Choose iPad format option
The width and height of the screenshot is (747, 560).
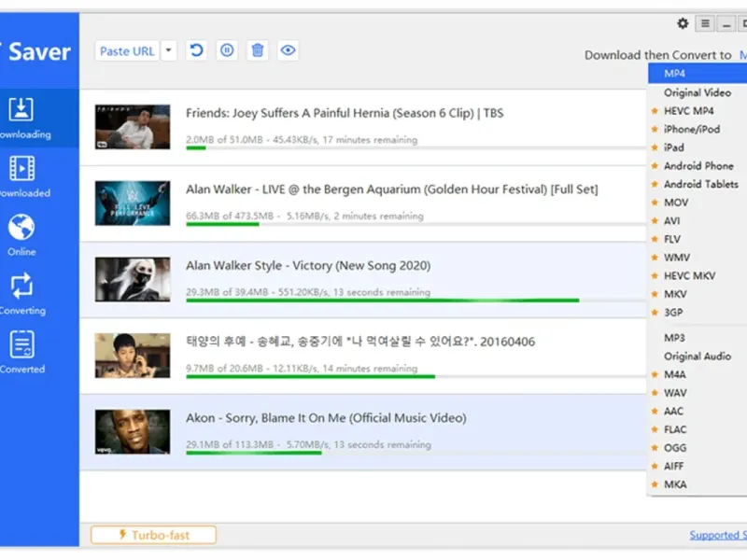(698, 147)
